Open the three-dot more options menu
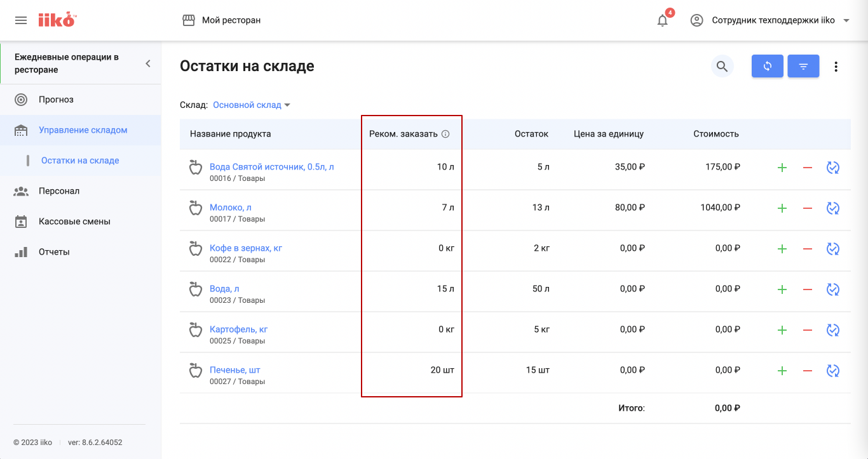Screen dimensions: 868x459 tap(836, 66)
